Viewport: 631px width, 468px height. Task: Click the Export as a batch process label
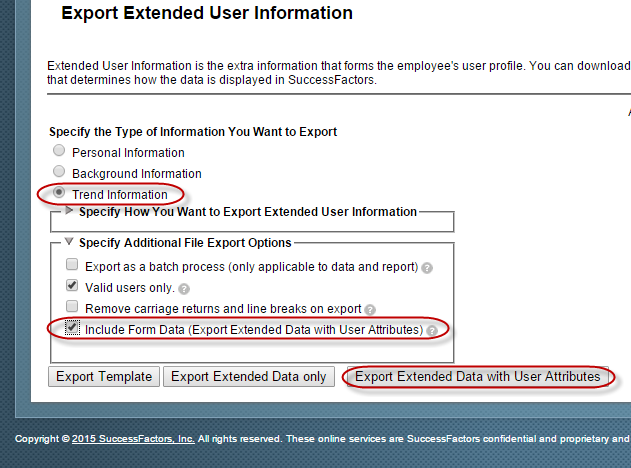252,267
